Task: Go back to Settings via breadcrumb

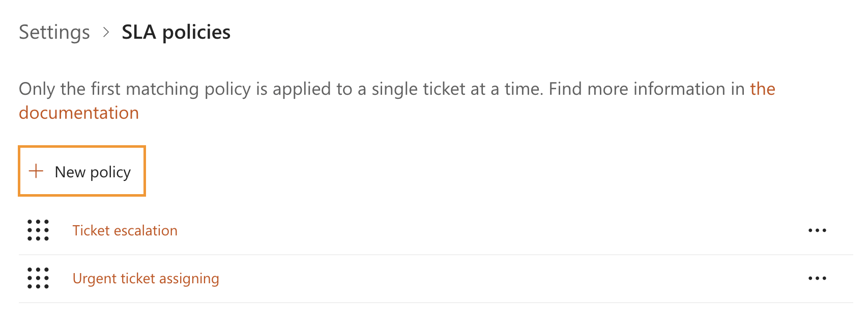Action: [x=54, y=32]
